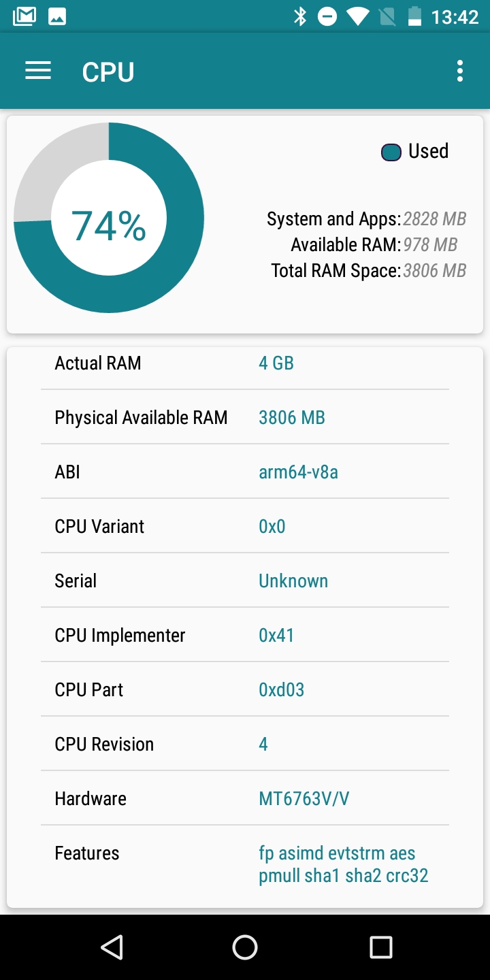This screenshot has height=980, width=490.
Task: Open the three-dot overflow menu
Action: click(460, 71)
